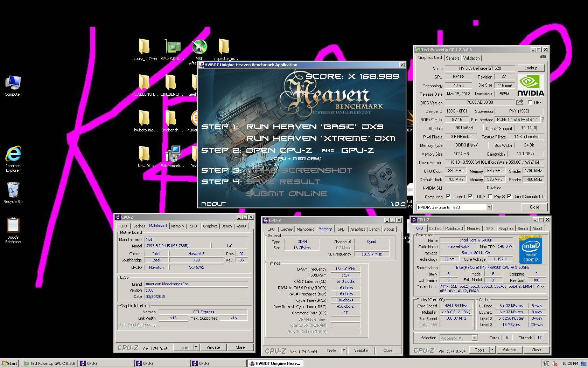This screenshot has height=368, width=588.
Task: Launch the Futuremark installer icon
Action: (173, 154)
